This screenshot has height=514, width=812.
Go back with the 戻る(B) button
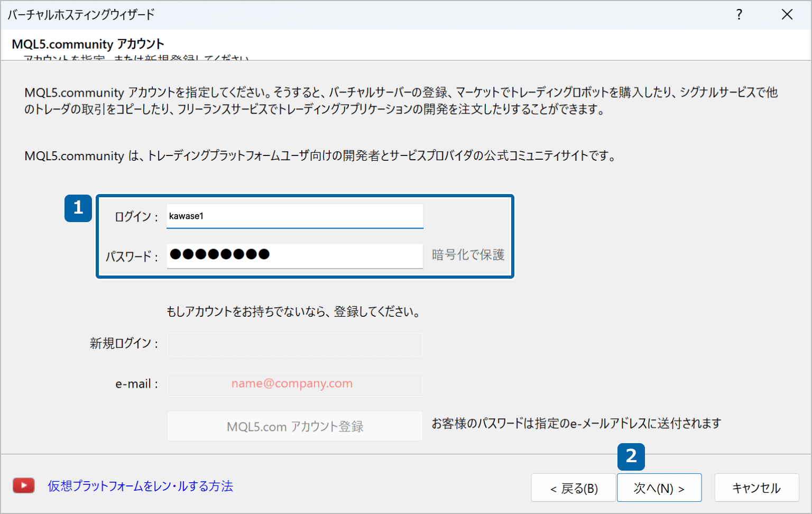coord(574,488)
